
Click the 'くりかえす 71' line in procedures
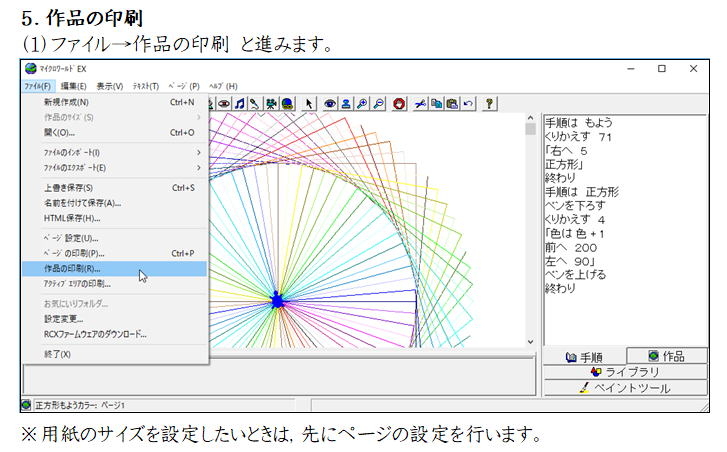(578, 136)
